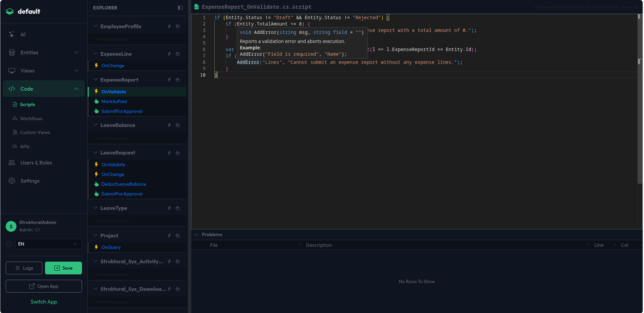Add action script to Struktural_Sys_Downloa (hand icon)
The image size is (644, 313).
pos(178,289)
